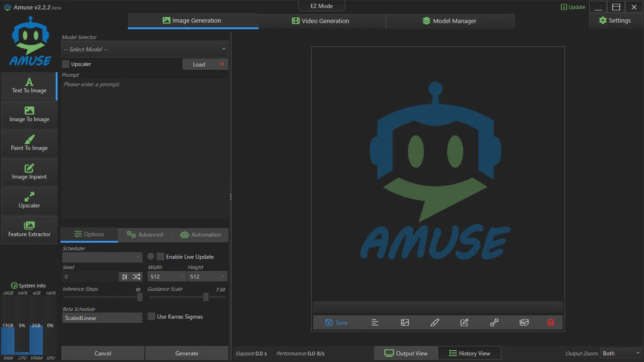
Task: Open the Feature Extractor tool
Action: [x=30, y=230]
